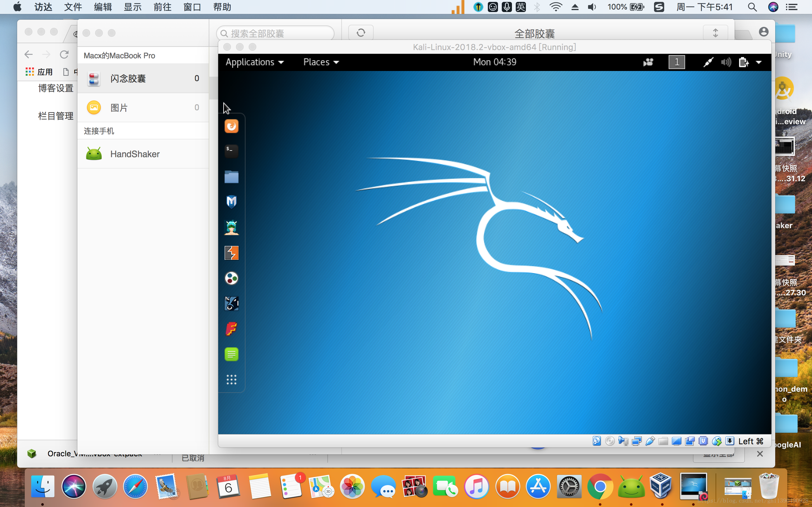
Task: Launch Faraday IDE from the Kali dock
Action: [x=231, y=329]
